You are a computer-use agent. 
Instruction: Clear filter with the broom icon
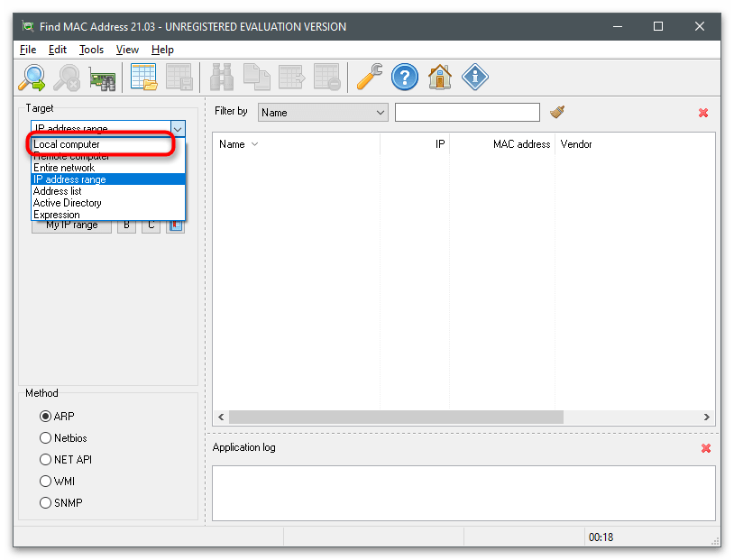tap(557, 112)
